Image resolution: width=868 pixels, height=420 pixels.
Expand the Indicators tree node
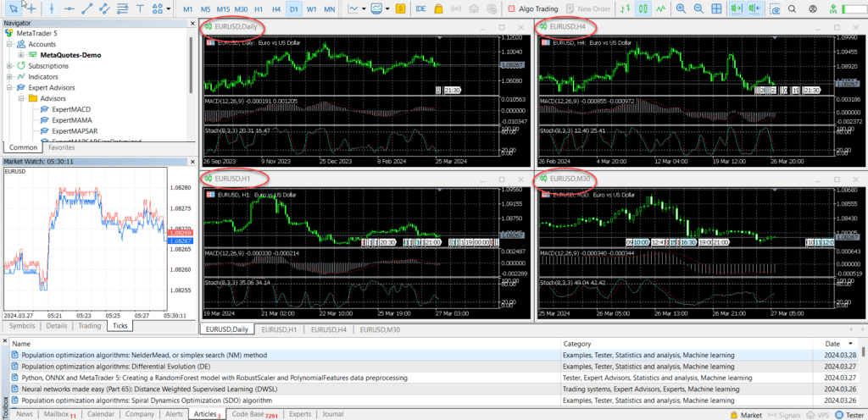coord(9,77)
